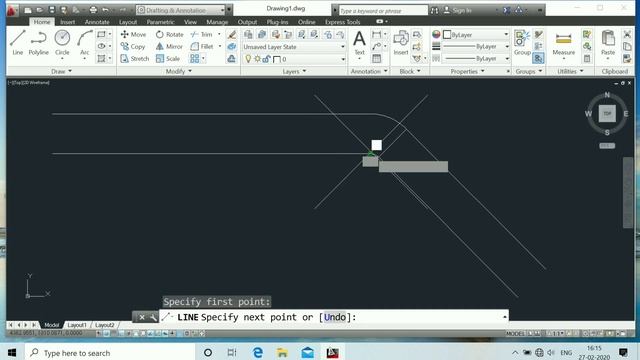Click the Plot print icon
This screenshot has height=360, width=640.
point(93,10)
